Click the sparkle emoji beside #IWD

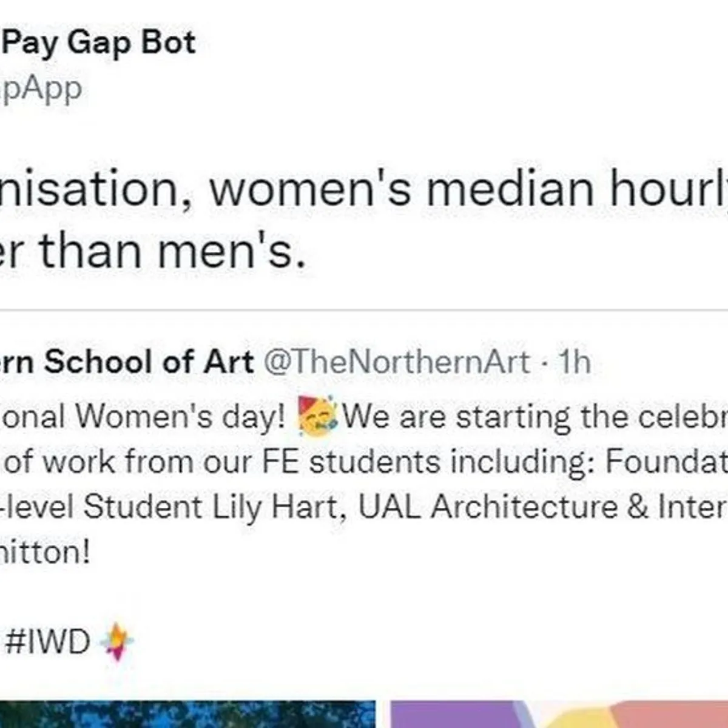coord(116,642)
